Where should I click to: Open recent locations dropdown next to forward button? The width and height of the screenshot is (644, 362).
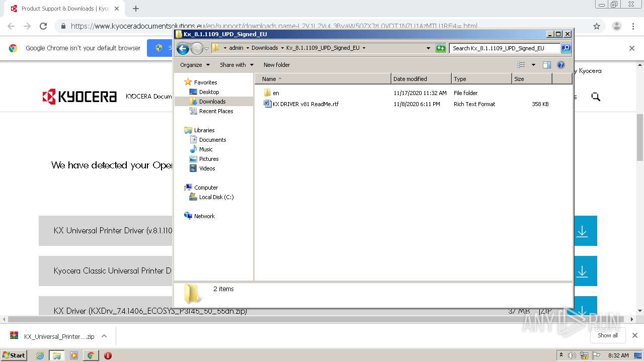click(x=206, y=49)
